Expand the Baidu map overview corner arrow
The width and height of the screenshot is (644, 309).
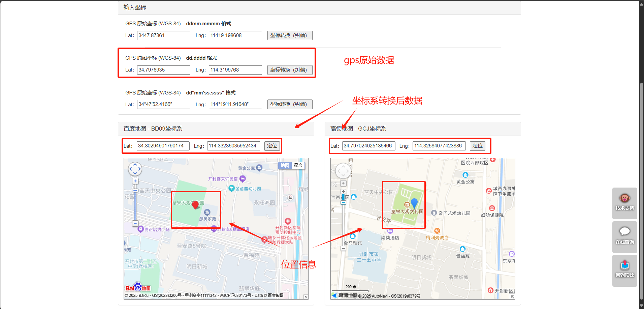(x=306, y=297)
